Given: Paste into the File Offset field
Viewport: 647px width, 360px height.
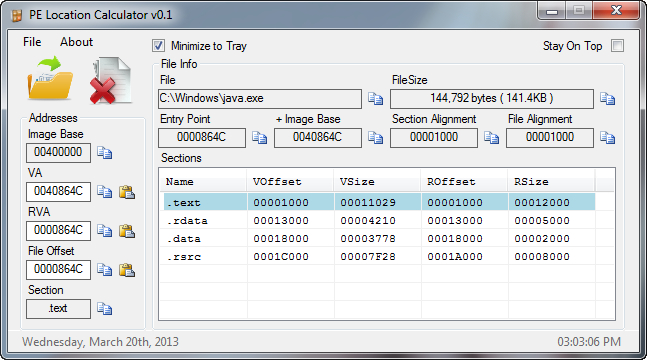Looking at the screenshot, I should [127, 270].
